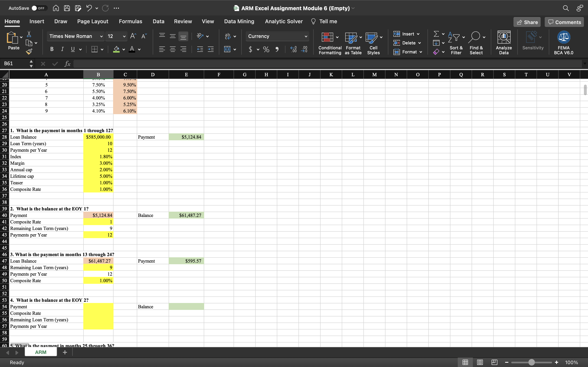Click the Comments button

(x=564, y=22)
